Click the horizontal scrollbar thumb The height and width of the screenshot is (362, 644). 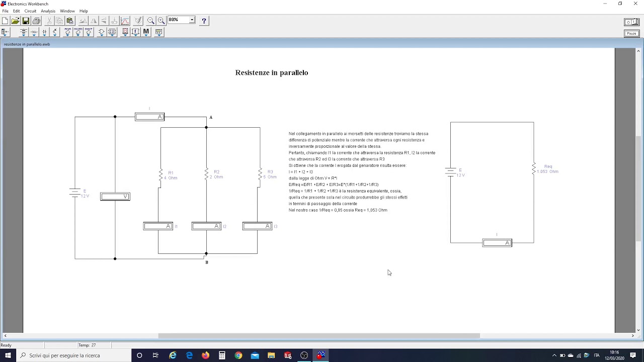coord(319,336)
